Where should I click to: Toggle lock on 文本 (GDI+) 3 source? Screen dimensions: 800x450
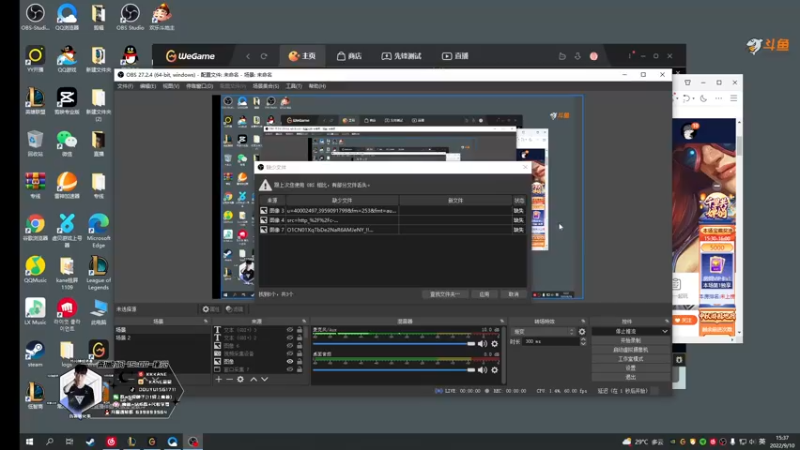click(x=299, y=330)
